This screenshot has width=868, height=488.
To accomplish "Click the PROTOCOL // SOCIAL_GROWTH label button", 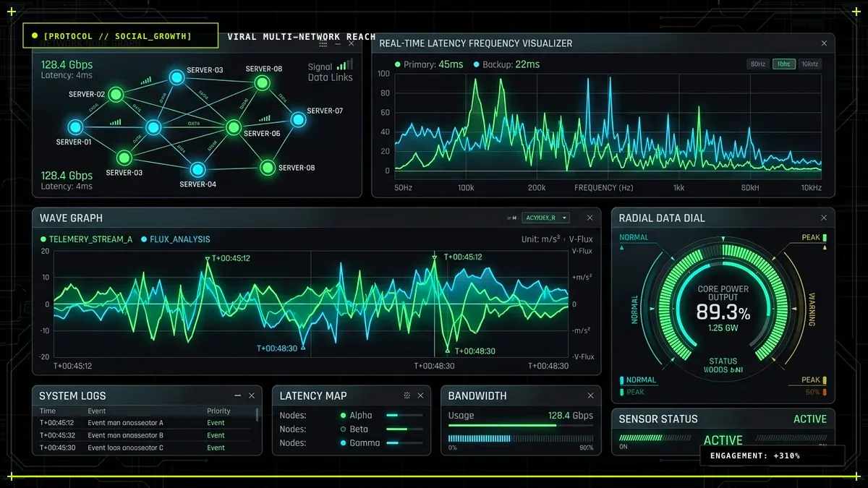I will (120, 35).
